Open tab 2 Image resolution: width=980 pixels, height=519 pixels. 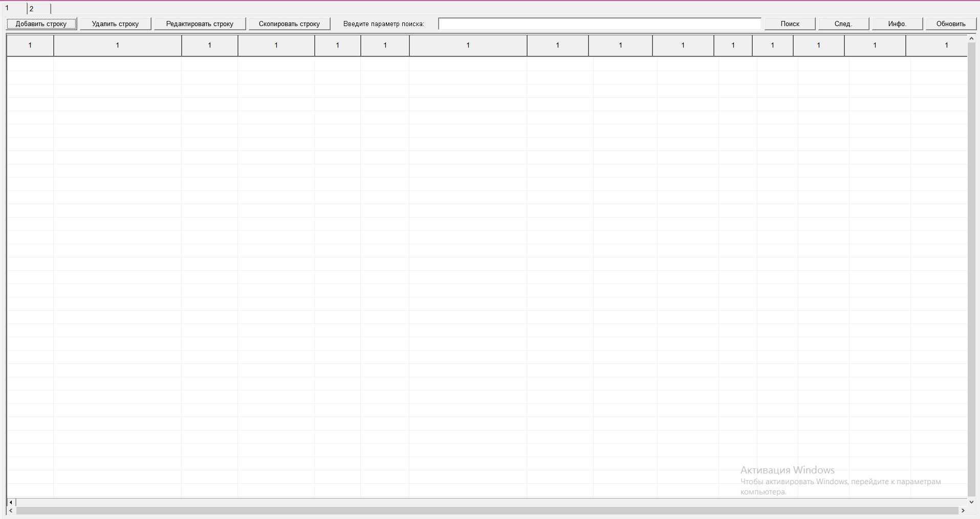(38, 9)
